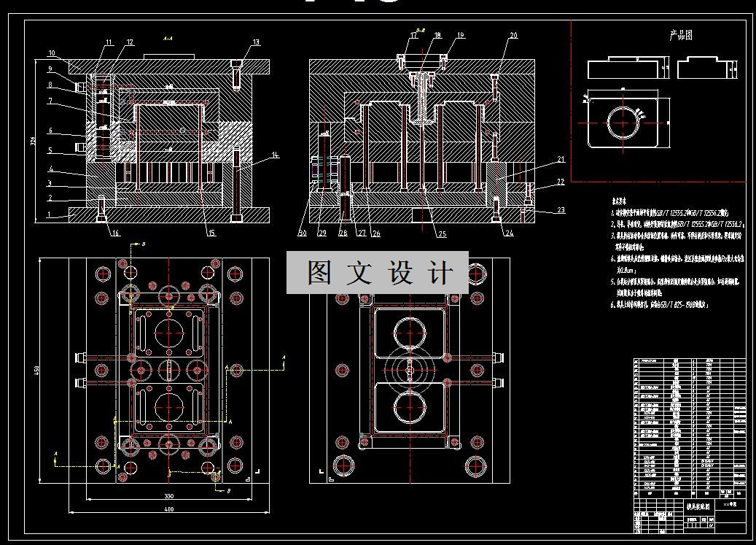Click part callout number 13

(256, 42)
